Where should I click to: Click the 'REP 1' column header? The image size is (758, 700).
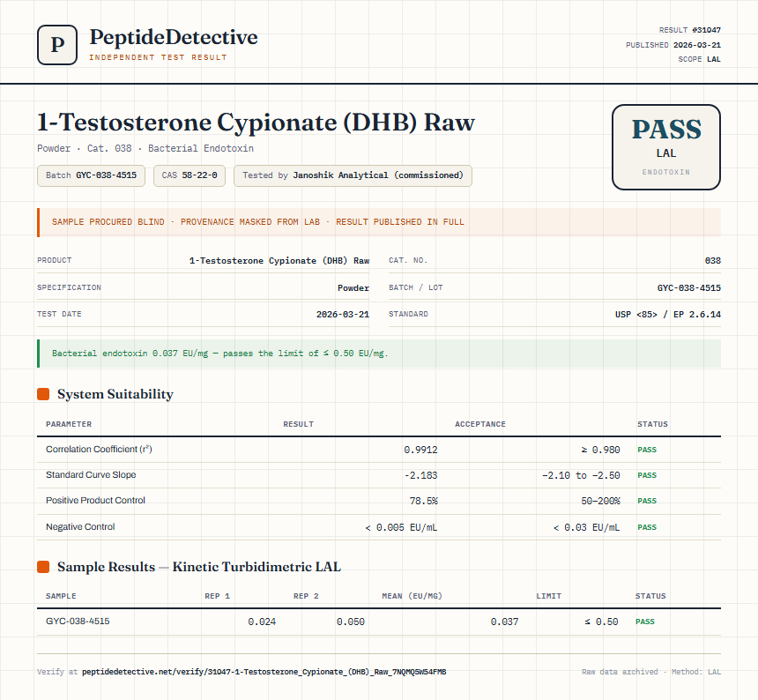pos(217,596)
